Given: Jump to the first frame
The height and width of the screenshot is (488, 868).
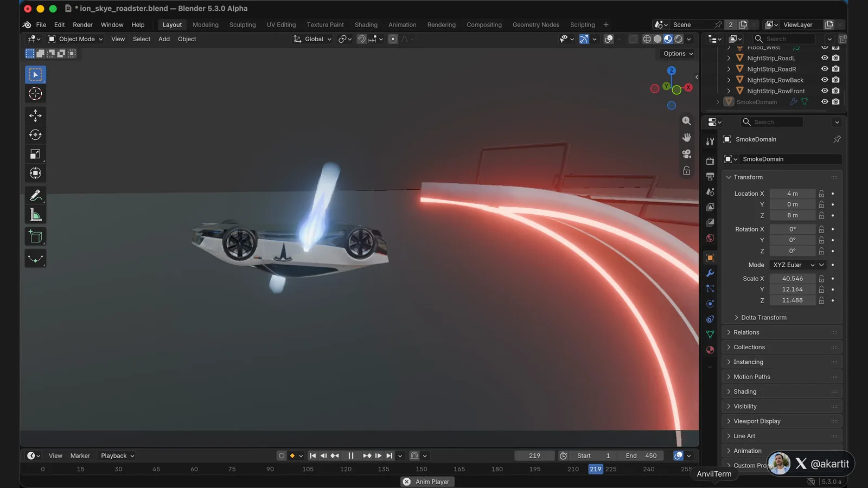Looking at the screenshot, I should coord(312,456).
